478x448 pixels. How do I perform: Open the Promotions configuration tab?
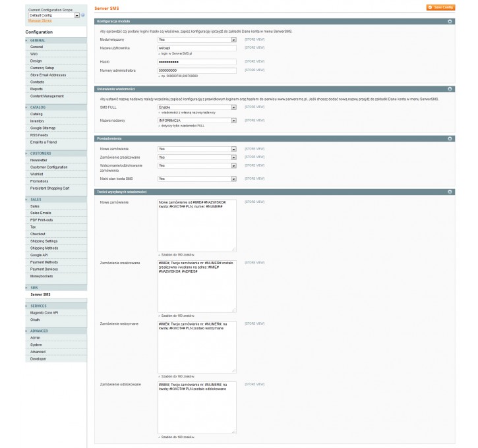tap(56, 181)
